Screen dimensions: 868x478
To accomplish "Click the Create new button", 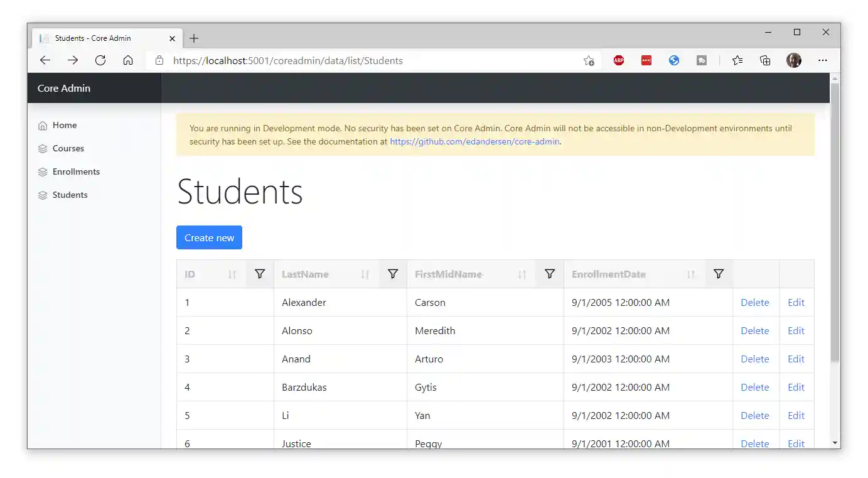I will pos(209,237).
